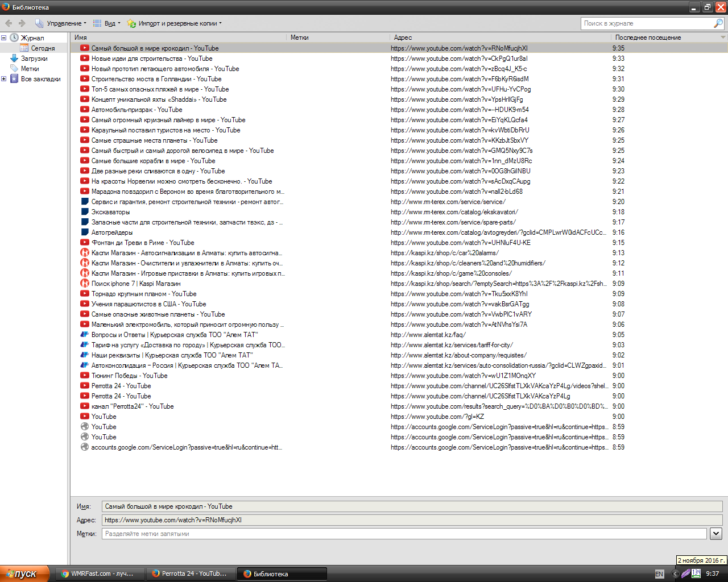Select Сегодня in the history tree
Screen dimensions: 728x582
(x=43, y=48)
